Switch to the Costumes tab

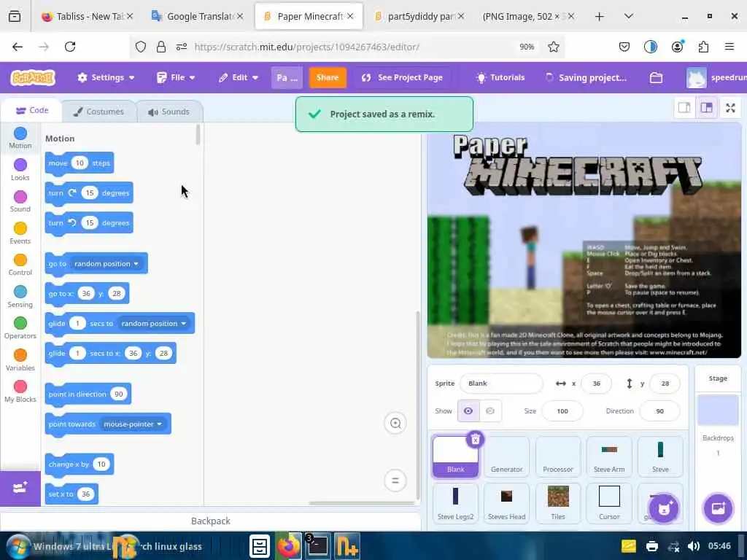click(x=98, y=112)
